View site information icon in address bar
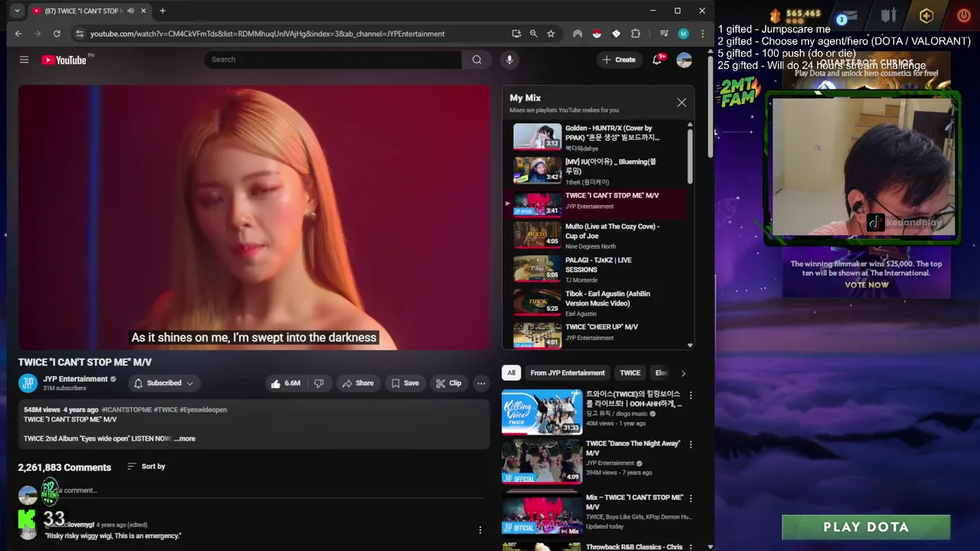Screen dimensions: 980x551 [79, 34]
